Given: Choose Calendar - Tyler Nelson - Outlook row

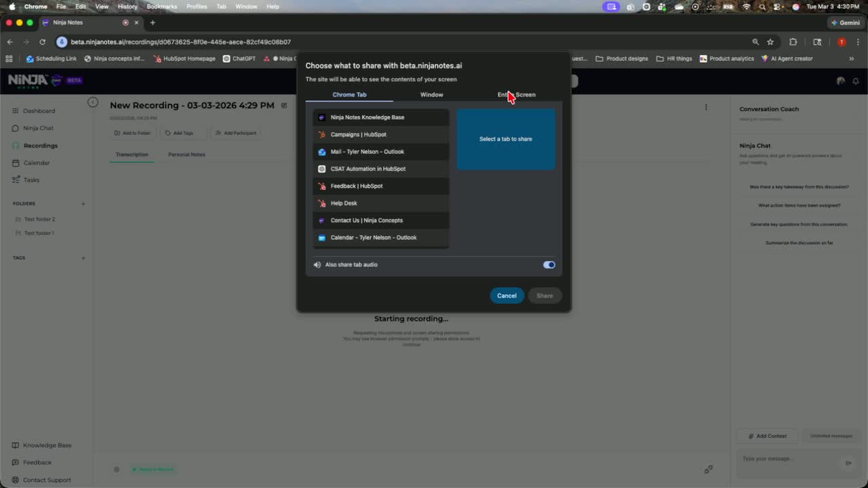Looking at the screenshot, I should pyautogui.click(x=380, y=238).
